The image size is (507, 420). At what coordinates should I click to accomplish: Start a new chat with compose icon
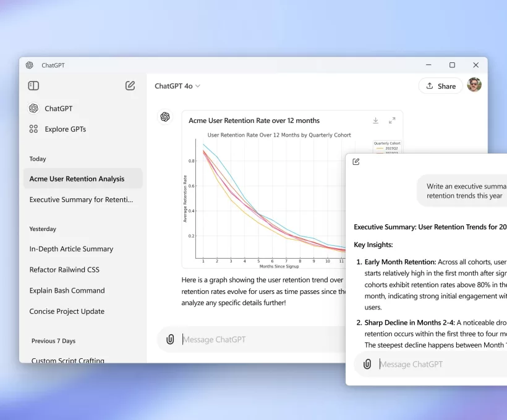tap(130, 86)
